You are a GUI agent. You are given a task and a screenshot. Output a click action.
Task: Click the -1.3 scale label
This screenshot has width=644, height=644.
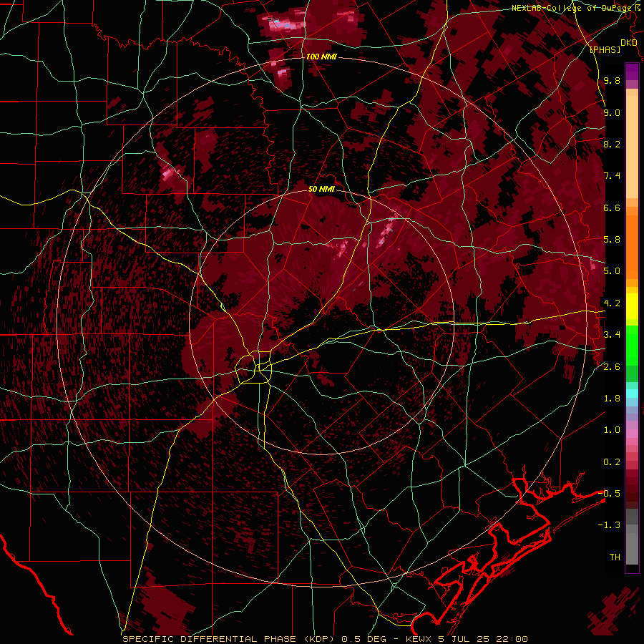(x=610, y=525)
